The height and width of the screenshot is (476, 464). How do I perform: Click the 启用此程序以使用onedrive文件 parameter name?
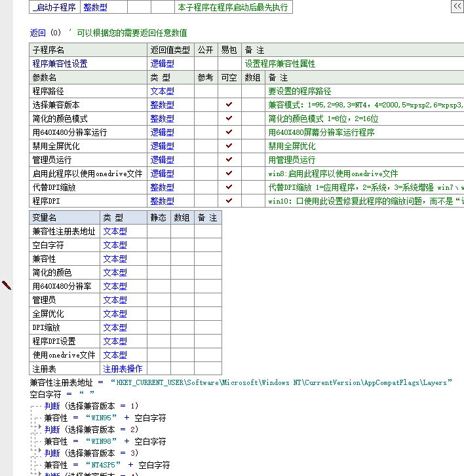tap(88, 174)
